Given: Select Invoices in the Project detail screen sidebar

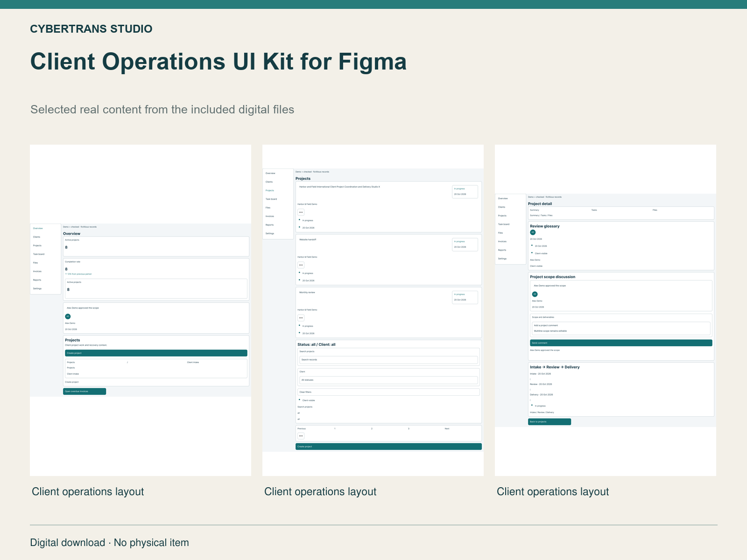Looking at the screenshot, I should coord(502,242).
